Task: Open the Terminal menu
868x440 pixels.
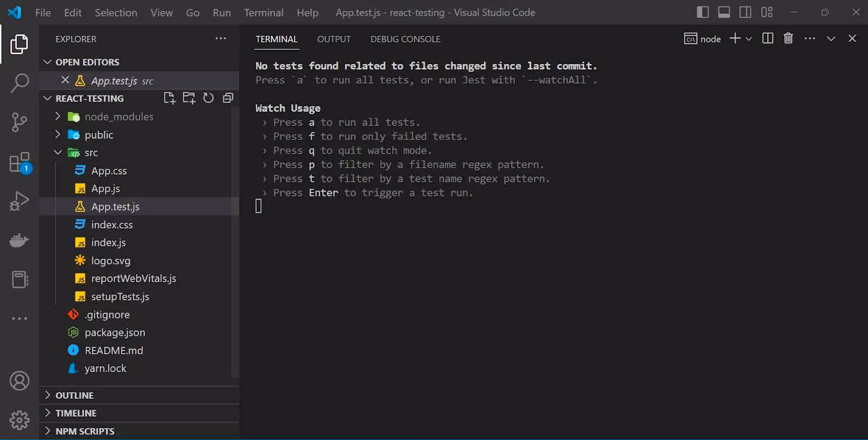Action: tap(264, 12)
